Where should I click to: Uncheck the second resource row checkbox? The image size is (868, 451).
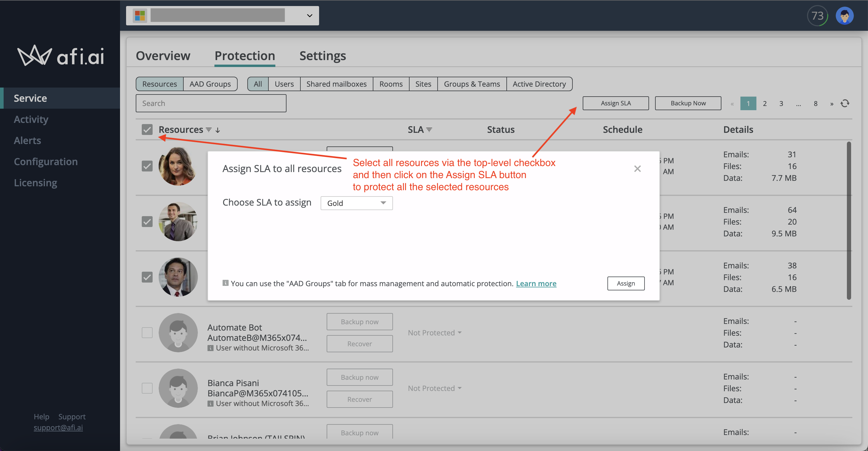147,222
